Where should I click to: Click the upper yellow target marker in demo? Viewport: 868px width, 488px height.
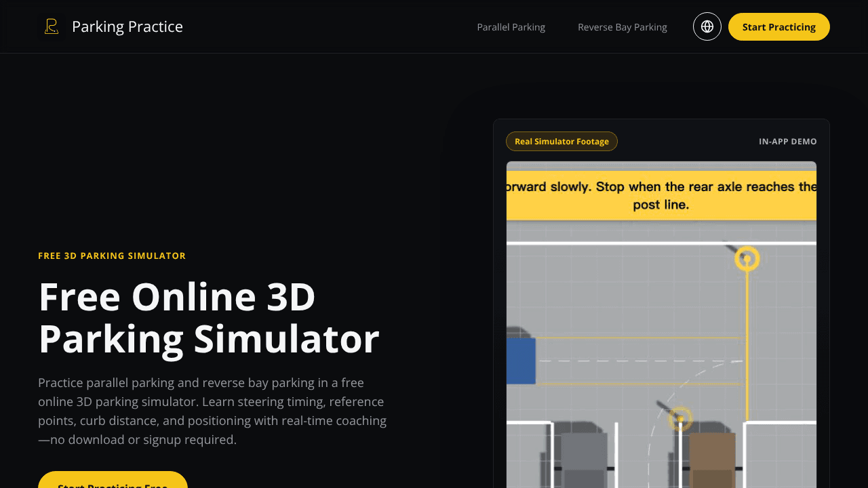click(747, 258)
